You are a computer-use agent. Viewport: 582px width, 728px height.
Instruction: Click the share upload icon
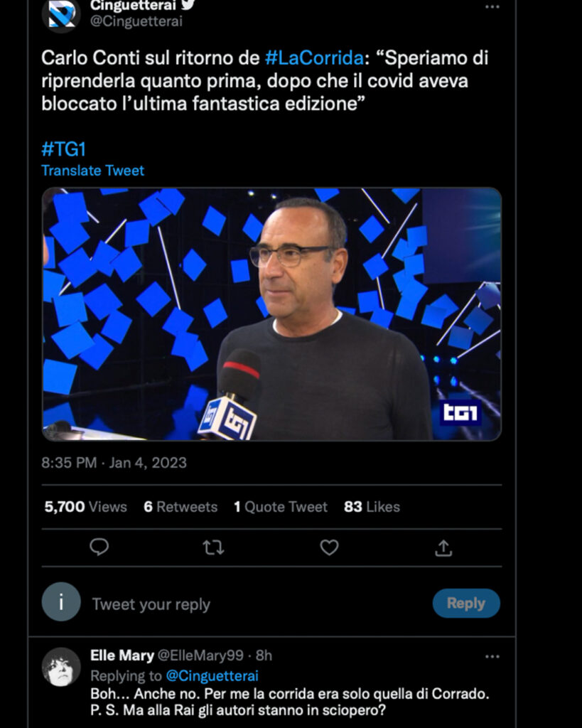click(x=443, y=547)
